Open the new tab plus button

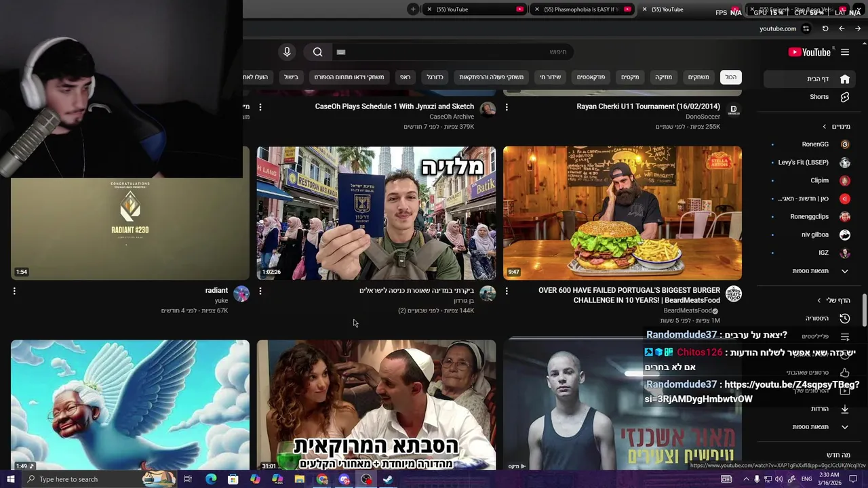[413, 9]
